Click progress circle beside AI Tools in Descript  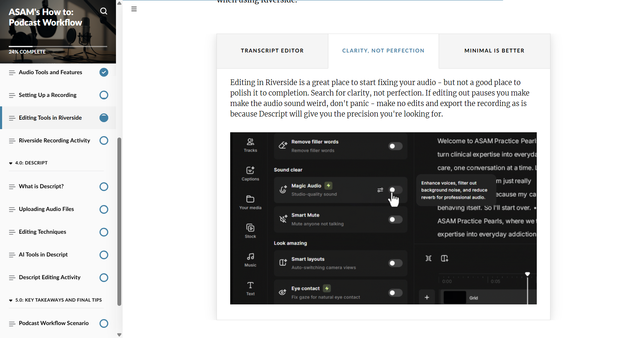click(104, 255)
